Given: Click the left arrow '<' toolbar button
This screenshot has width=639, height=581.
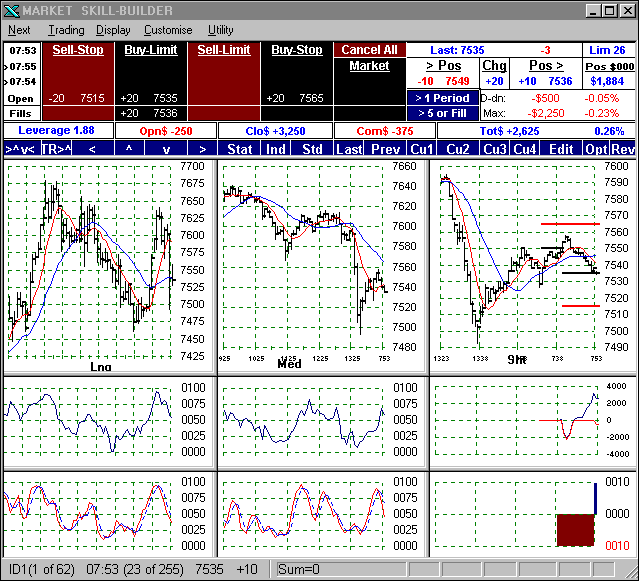Looking at the screenshot, I should pos(93,149).
